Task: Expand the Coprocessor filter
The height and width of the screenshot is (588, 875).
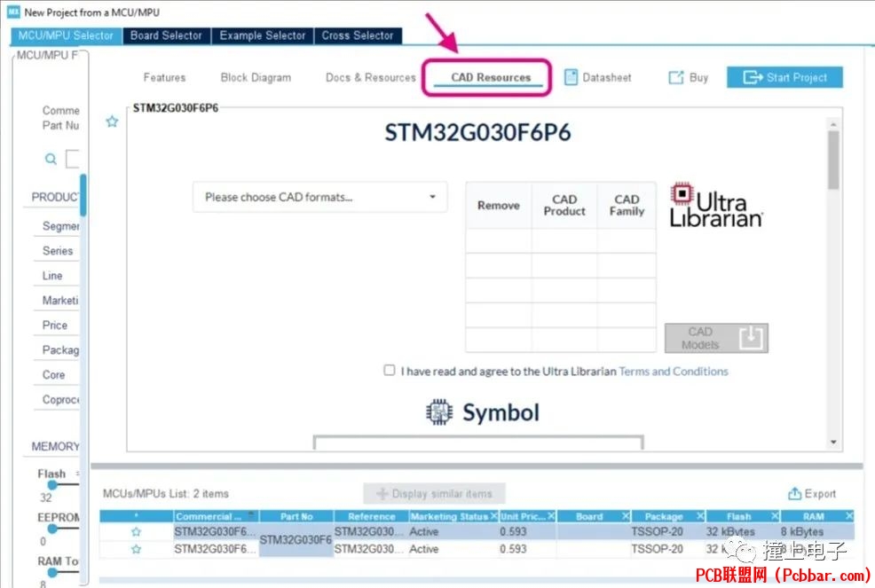Action: pos(60,399)
